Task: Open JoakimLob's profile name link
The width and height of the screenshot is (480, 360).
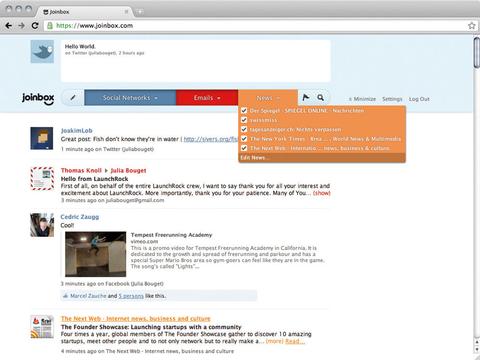Action: click(x=77, y=131)
